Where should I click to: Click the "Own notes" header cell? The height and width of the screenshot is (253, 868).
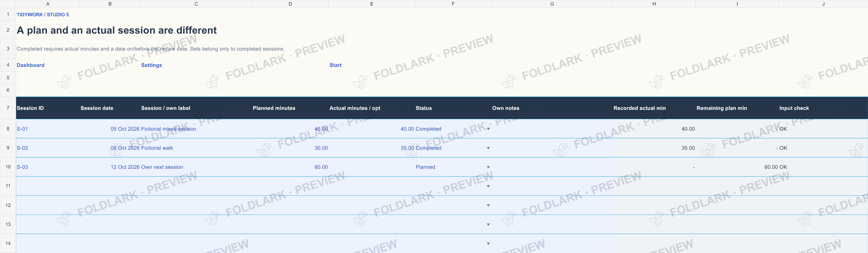click(552, 108)
